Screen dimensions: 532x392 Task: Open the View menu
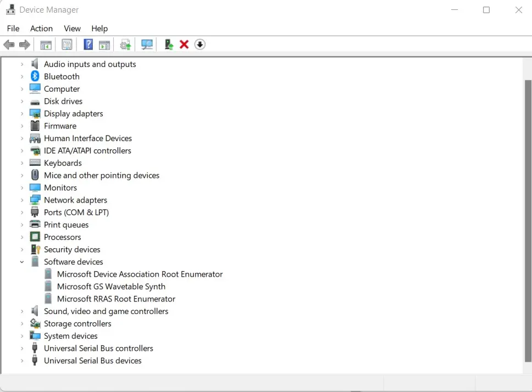[x=72, y=29]
